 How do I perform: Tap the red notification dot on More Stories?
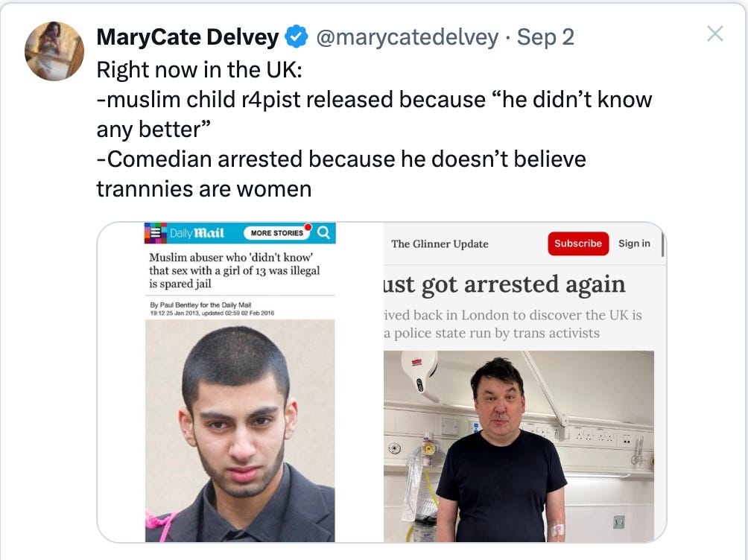click(x=308, y=226)
